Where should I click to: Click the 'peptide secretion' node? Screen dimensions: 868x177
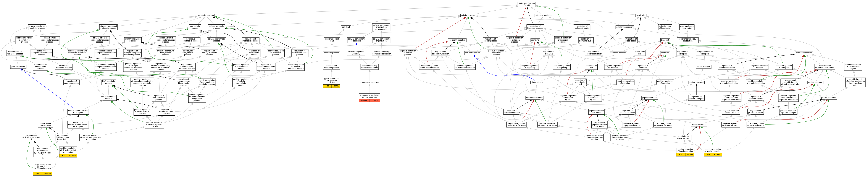(x=650, y=98)
